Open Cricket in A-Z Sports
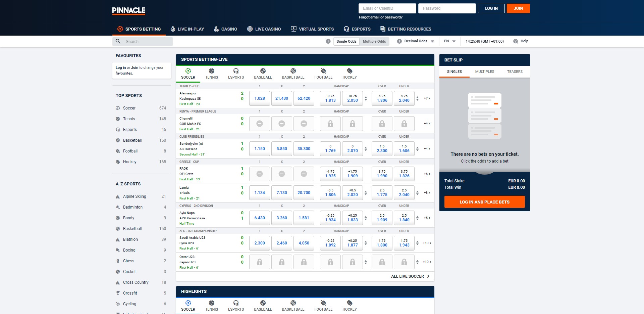This screenshot has width=644, height=314. click(x=141, y=272)
